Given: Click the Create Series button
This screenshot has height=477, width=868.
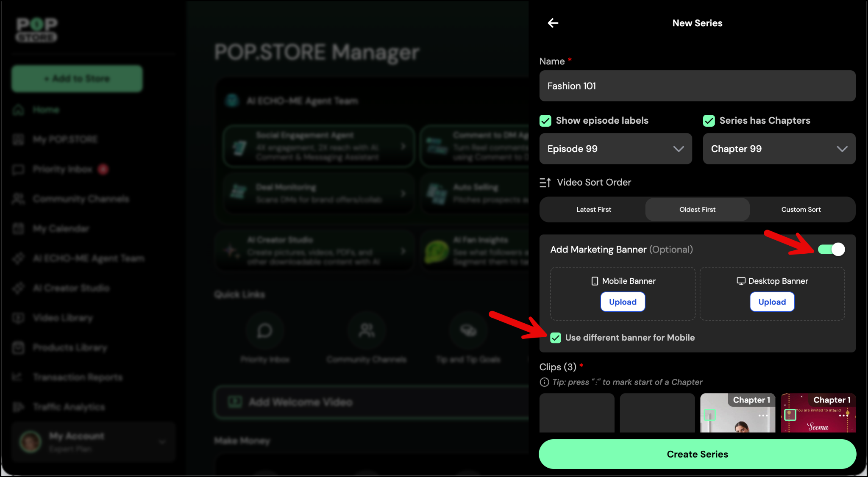Looking at the screenshot, I should point(697,454).
